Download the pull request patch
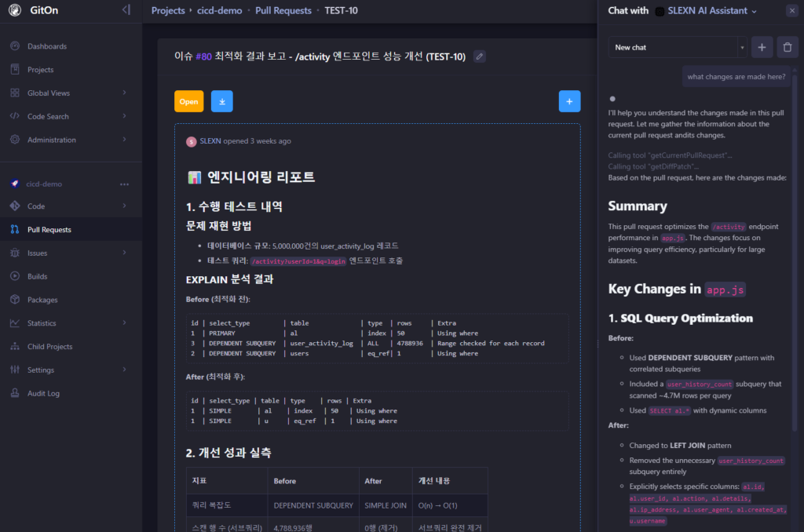Image resolution: width=804 pixels, height=532 pixels. point(221,101)
